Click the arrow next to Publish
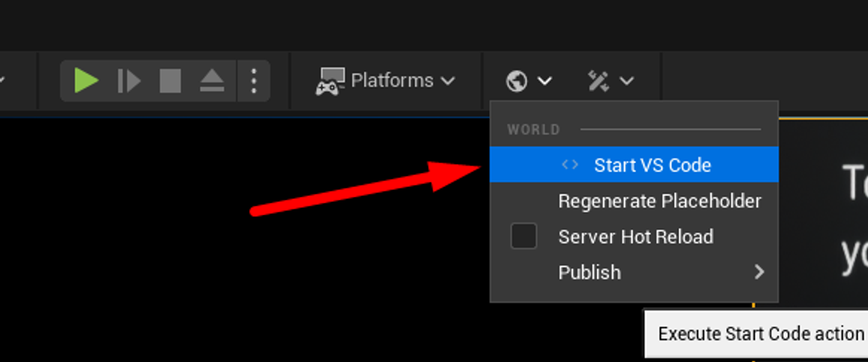This screenshot has width=868, height=362. coord(759,272)
